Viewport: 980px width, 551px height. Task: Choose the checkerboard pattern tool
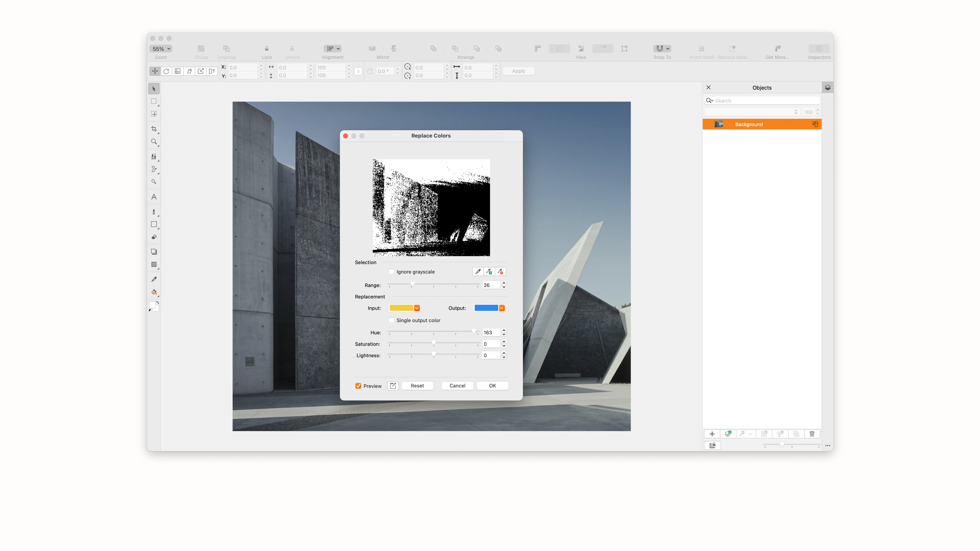(x=154, y=264)
